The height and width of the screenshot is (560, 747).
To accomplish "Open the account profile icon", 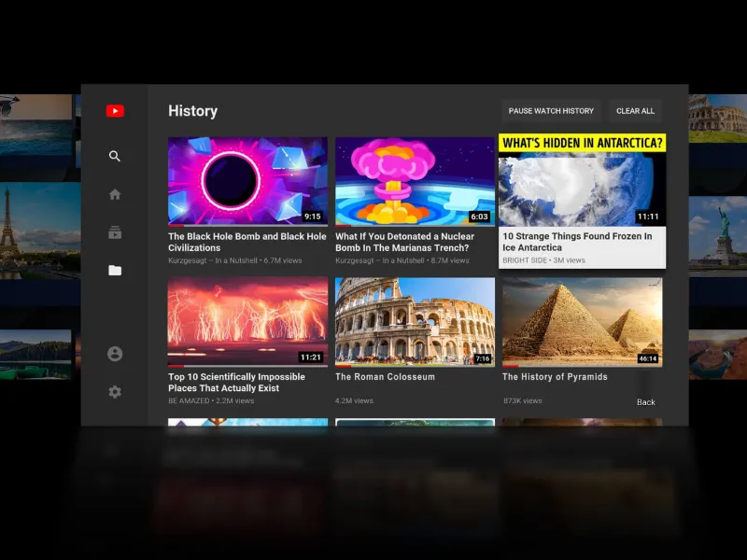I will pos(114,354).
